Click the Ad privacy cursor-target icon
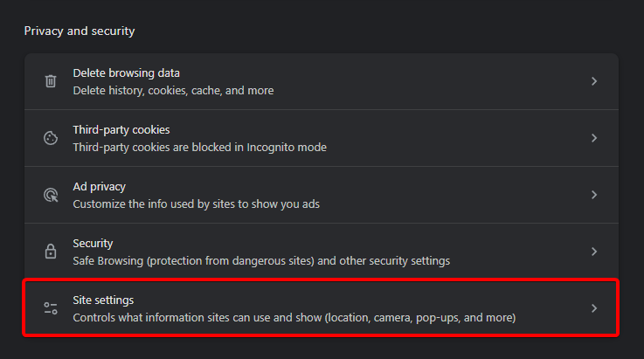The height and width of the screenshot is (359, 644). [x=51, y=195]
